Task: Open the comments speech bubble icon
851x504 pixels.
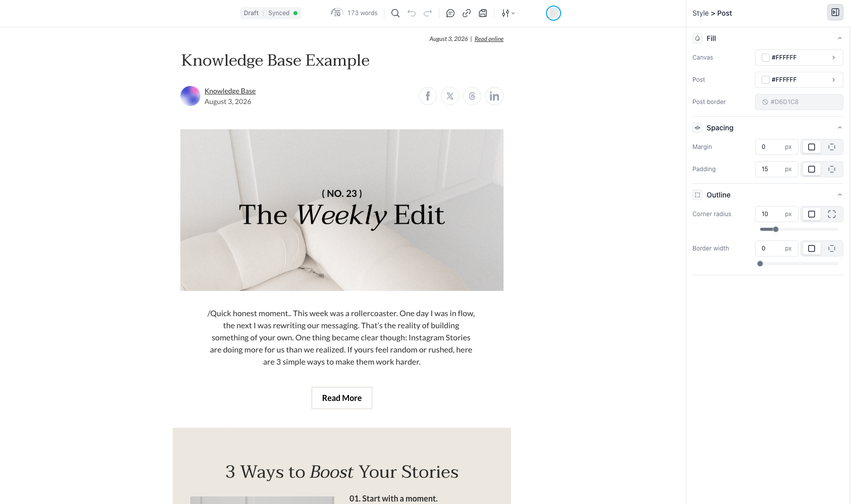Action: pyautogui.click(x=450, y=13)
